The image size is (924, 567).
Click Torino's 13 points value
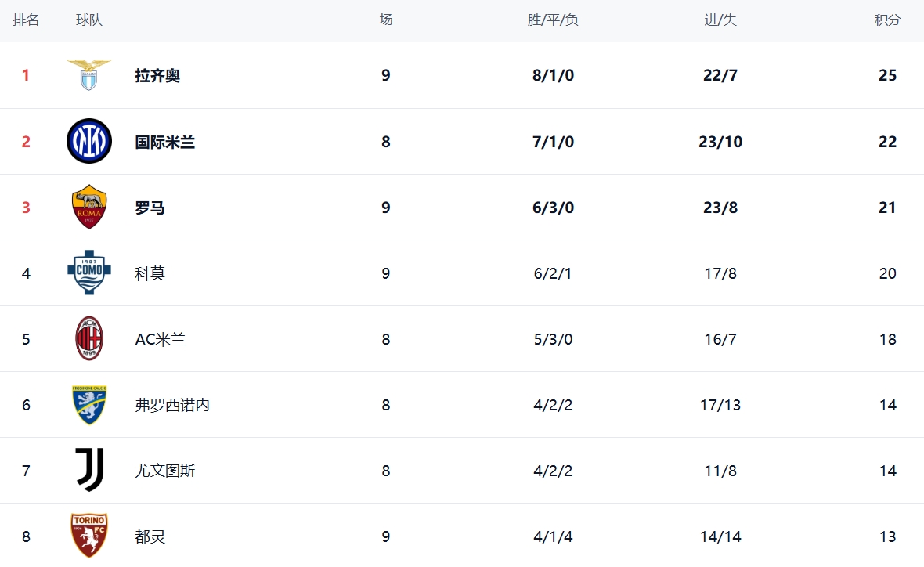pyautogui.click(x=887, y=537)
